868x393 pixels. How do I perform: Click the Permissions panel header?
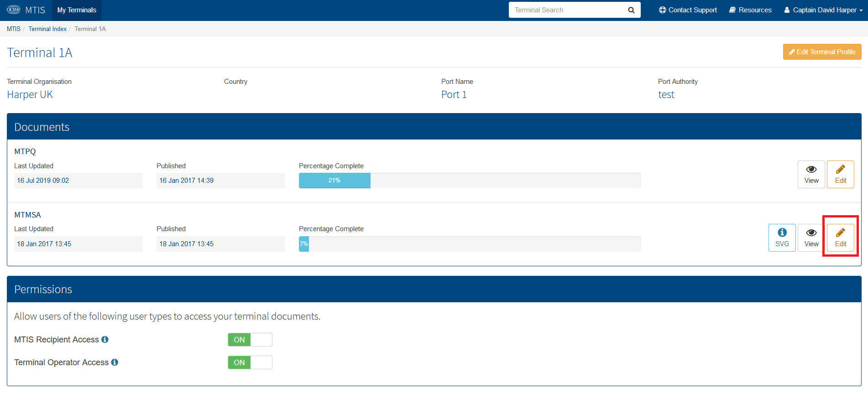434,289
